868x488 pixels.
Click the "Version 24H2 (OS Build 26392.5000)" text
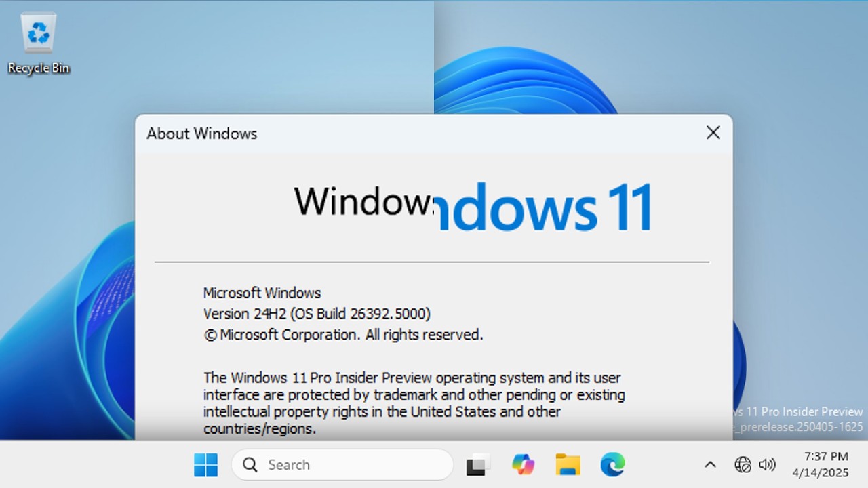(x=317, y=314)
